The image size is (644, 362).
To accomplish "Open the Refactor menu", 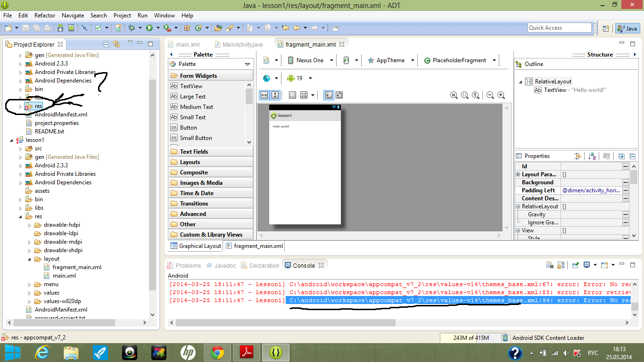I will click(45, 16).
